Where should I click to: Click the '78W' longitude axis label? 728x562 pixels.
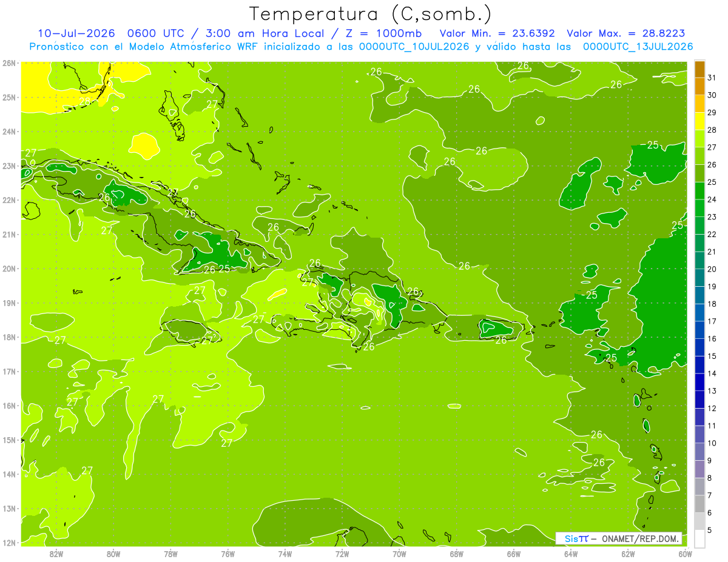(170, 554)
